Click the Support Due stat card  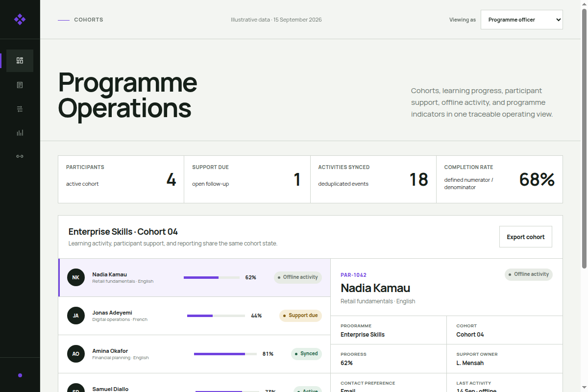click(247, 179)
